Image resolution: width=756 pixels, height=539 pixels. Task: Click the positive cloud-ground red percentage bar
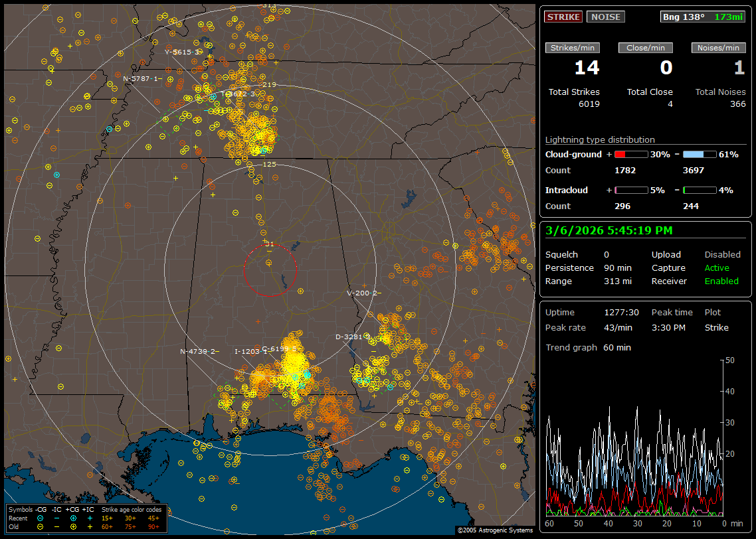pos(630,154)
